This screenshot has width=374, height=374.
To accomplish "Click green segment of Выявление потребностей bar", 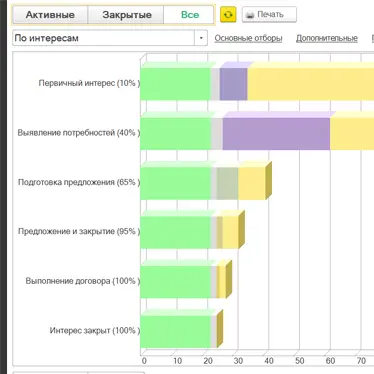I will pyautogui.click(x=176, y=134).
